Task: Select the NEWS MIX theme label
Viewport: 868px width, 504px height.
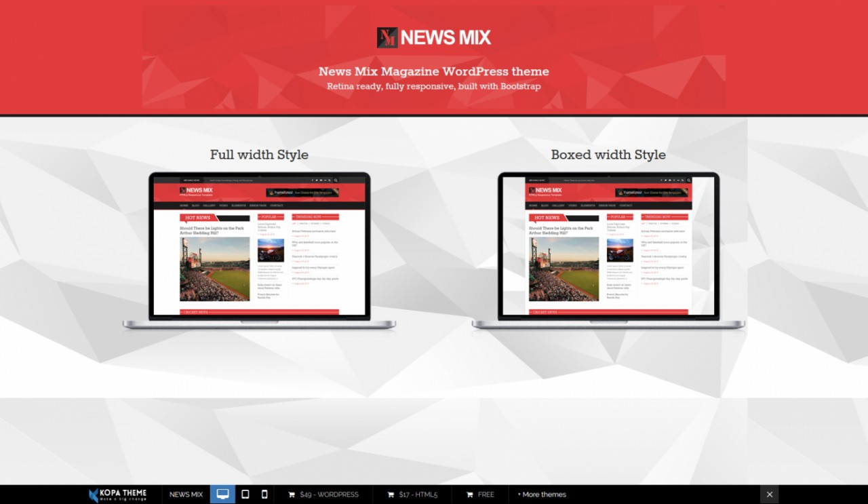Action: tap(186, 495)
